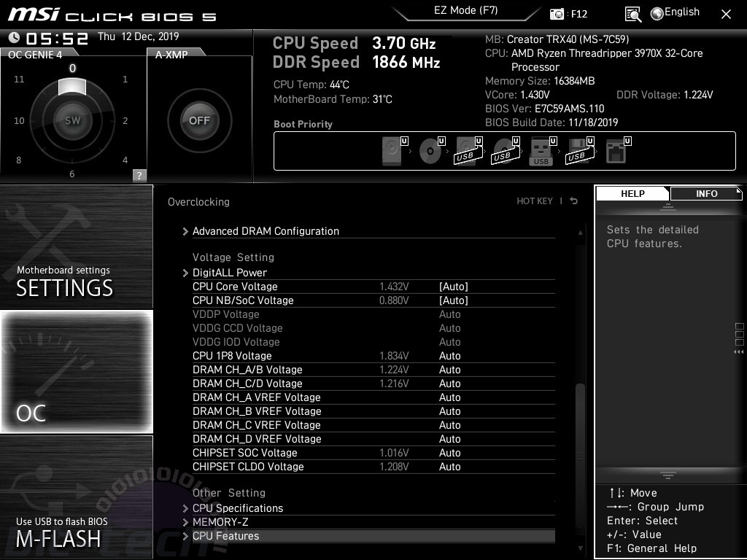Image resolution: width=747 pixels, height=560 pixels.
Task: Click the scrollbar down arrow of settings list
Action: click(580, 548)
